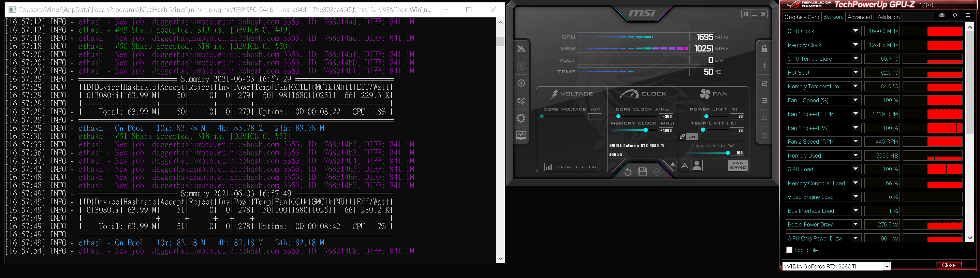Take a GPU-Z screenshot with camera icon

tap(941, 15)
